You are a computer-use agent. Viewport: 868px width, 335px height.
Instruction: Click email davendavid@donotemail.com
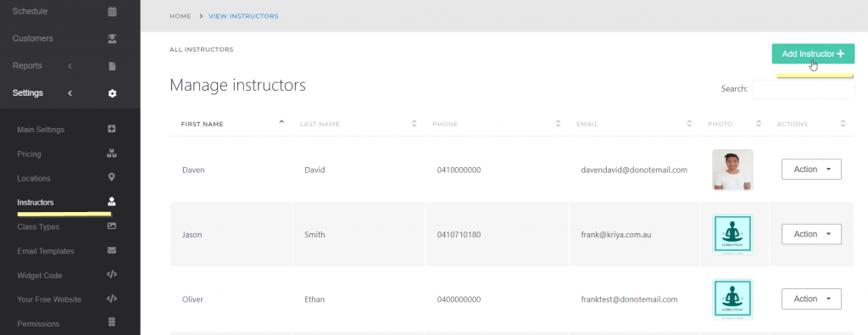click(634, 170)
